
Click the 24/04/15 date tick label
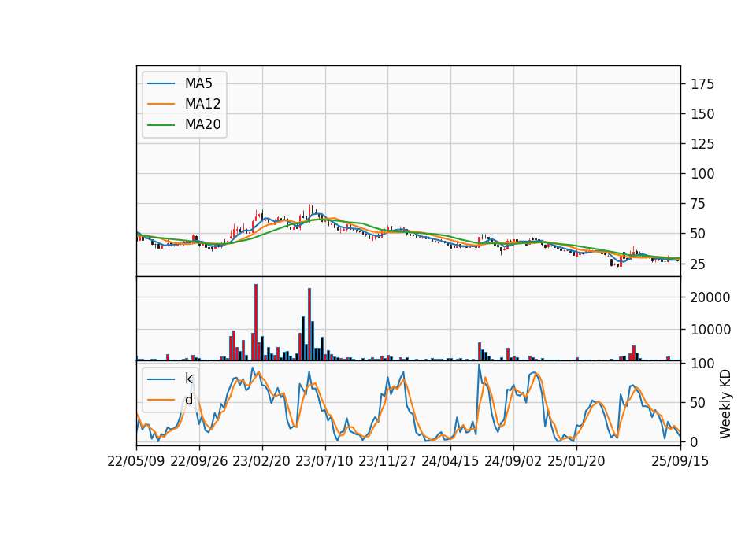[x=450, y=461]
